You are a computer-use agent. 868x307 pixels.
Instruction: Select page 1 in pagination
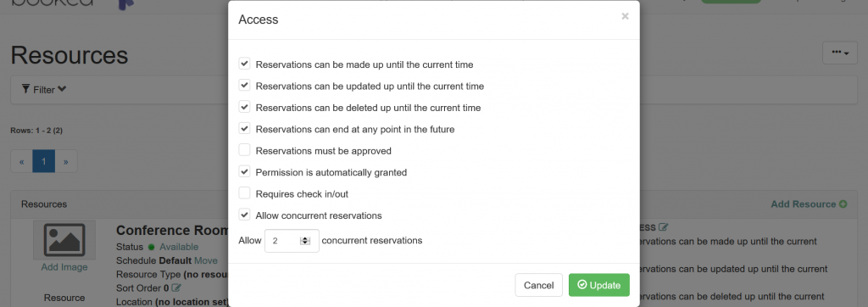pyautogui.click(x=44, y=161)
